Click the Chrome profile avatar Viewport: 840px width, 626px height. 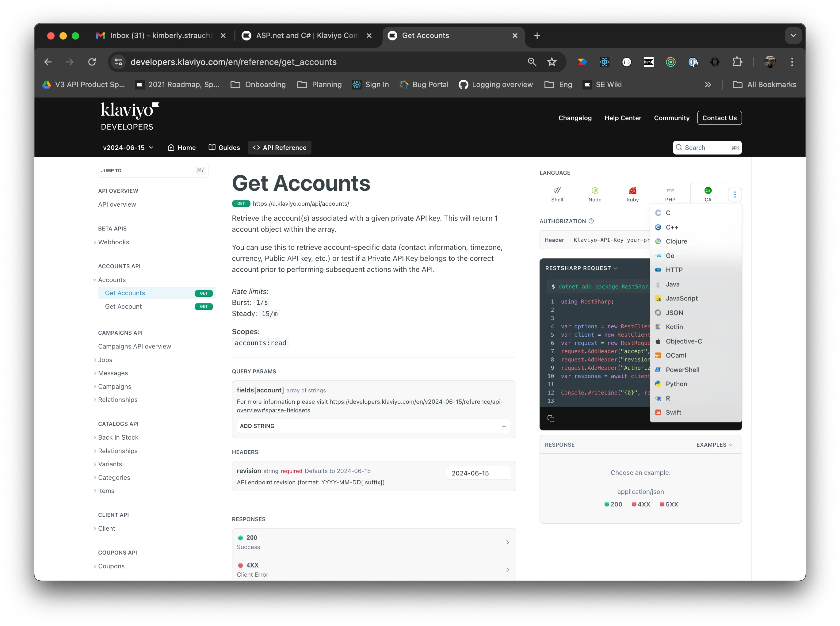click(770, 62)
